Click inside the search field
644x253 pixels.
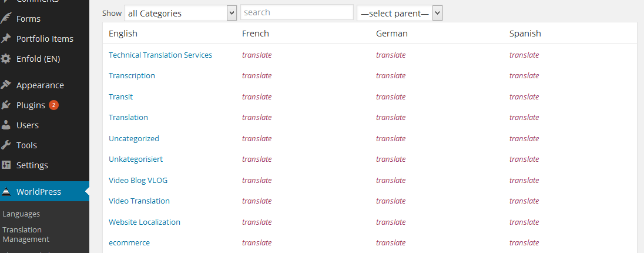[x=297, y=12]
